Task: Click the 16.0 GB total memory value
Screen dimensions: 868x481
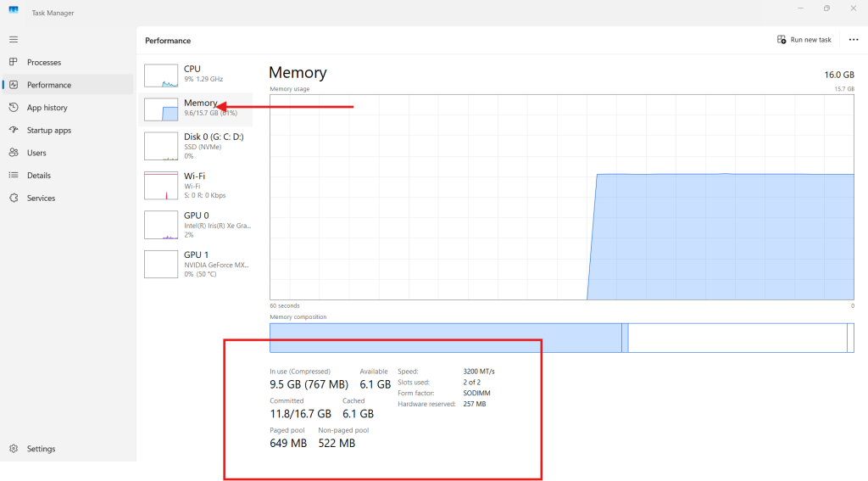Action: click(x=839, y=75)
